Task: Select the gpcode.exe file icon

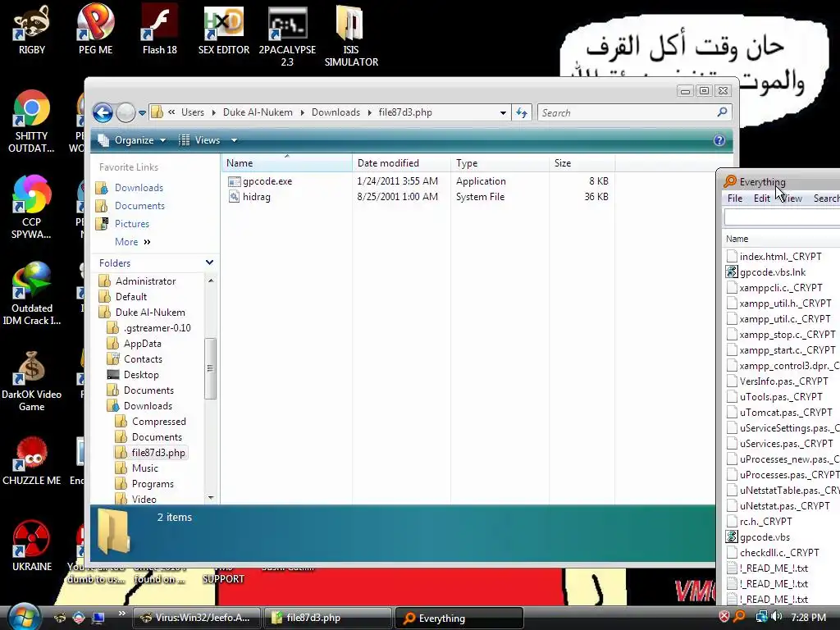Action: (234, 181)
